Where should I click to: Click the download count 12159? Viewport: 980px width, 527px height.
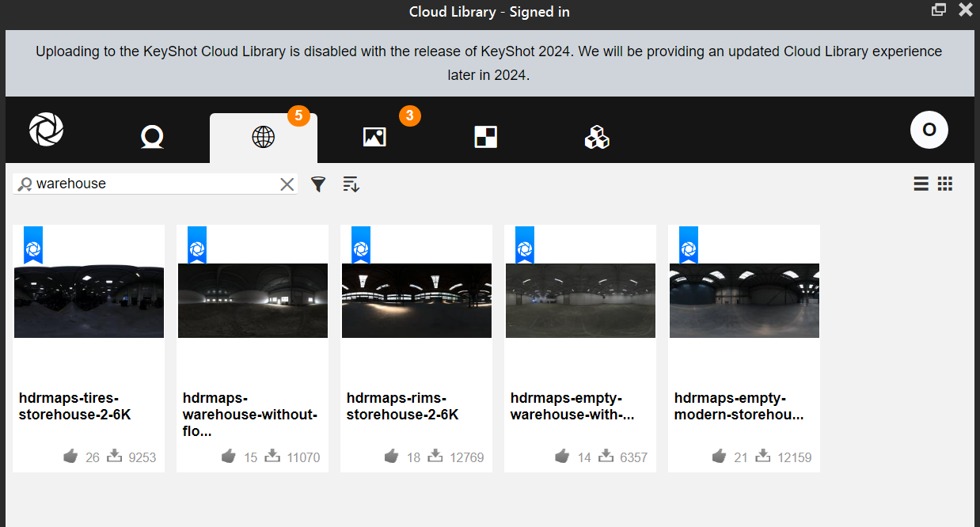(x=795, y=457)
